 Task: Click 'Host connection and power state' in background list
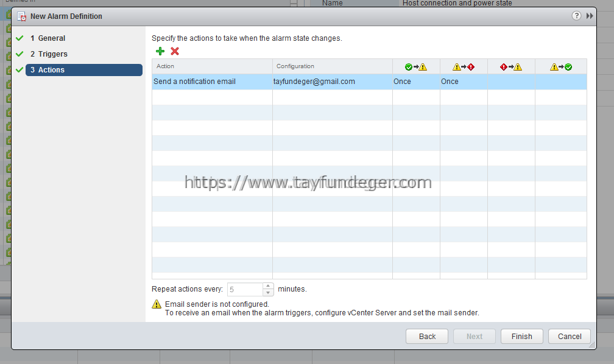coord(457,3)
